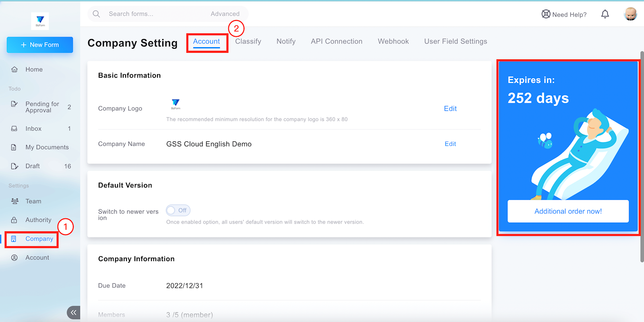This screenshot has width=644, height=322.
Task: Click the notification bell icon
Action: 605,14
